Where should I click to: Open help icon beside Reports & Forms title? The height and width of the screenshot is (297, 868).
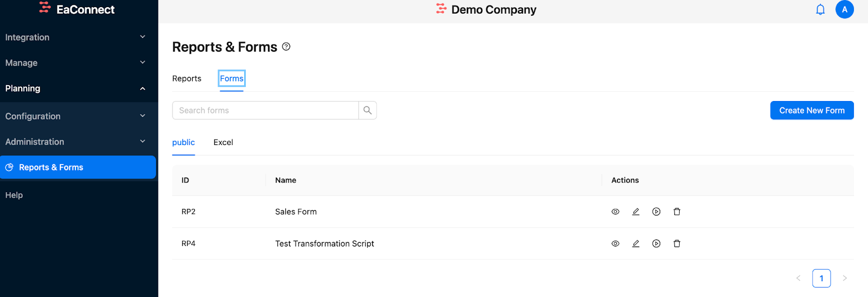286,47
